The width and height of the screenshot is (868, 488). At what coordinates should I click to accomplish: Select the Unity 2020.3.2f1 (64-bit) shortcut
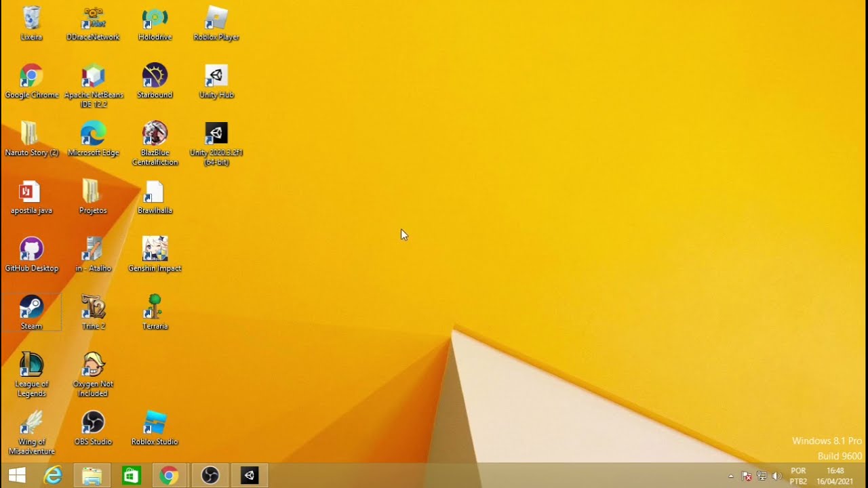click(216, 144)
